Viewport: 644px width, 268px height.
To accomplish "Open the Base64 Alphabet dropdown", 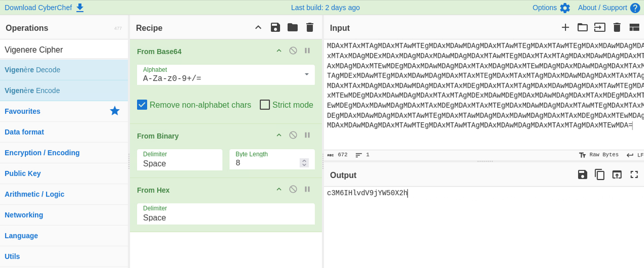I will tap(226, 75).
